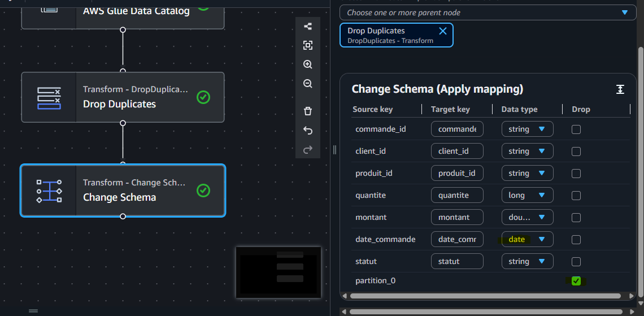Click the Drop Duplicates green status checkmark
This screenshot has width=644, height=316.
(x=203, y=97)
